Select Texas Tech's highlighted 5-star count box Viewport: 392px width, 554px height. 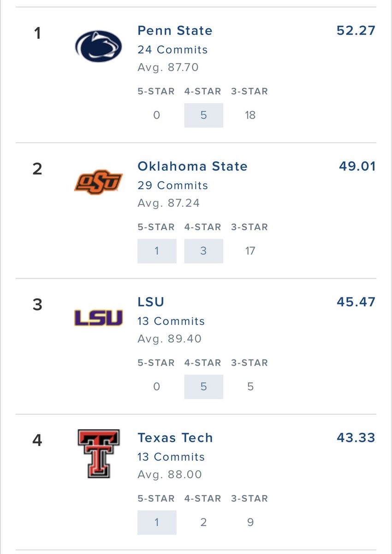[x=157, y=522]
